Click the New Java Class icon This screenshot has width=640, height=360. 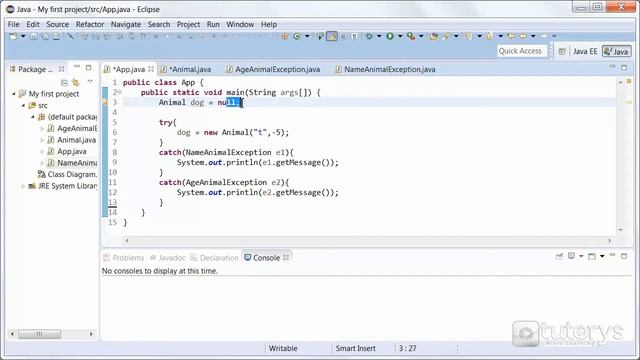pyautogui.click(x=297, y=36)
